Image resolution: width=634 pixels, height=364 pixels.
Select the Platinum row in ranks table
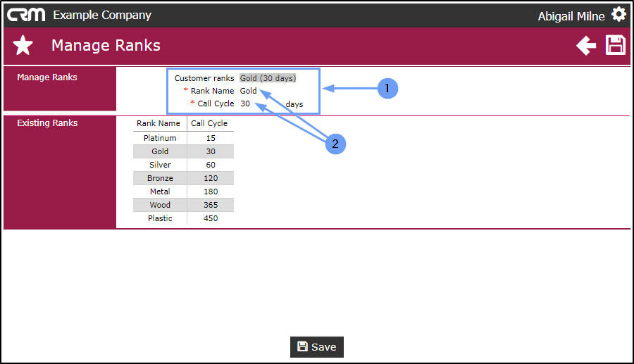click(183, 138)
